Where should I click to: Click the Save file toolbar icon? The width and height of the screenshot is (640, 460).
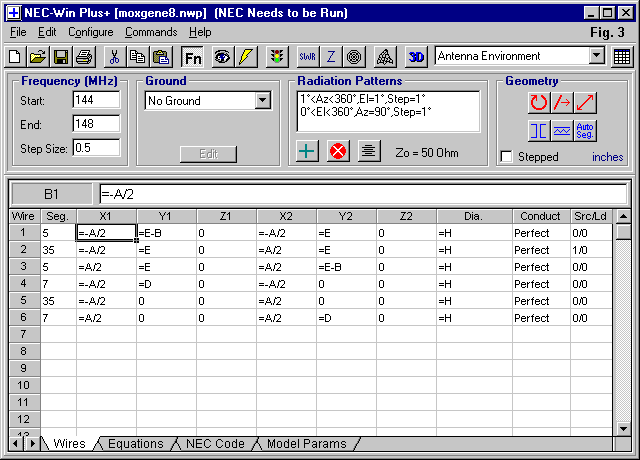point(61,57)
